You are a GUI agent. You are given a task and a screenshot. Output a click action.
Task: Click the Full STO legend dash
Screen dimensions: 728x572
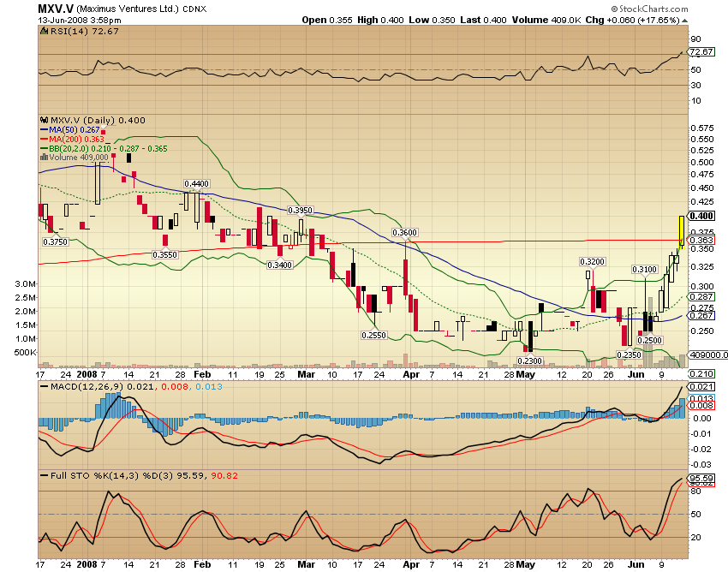point(44,474)
